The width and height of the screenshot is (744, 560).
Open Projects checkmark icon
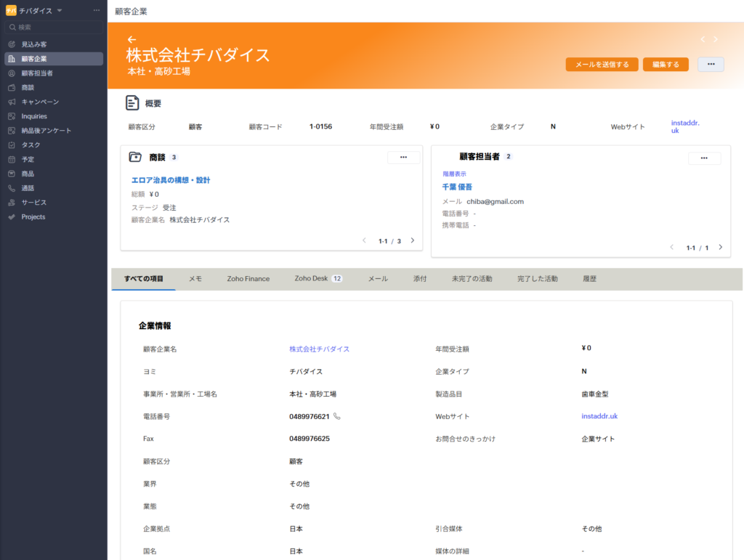pyautogui.click(x=12, y=216)
